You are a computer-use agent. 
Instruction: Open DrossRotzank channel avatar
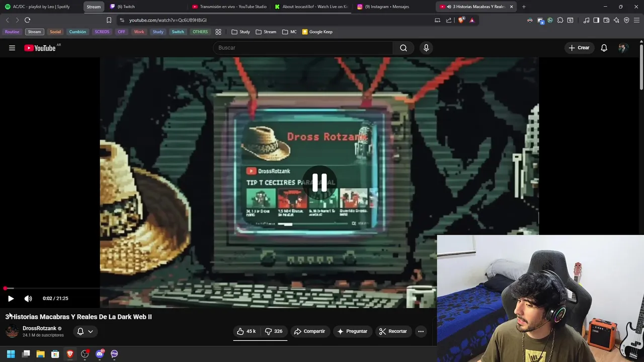(x=12, y=331)
